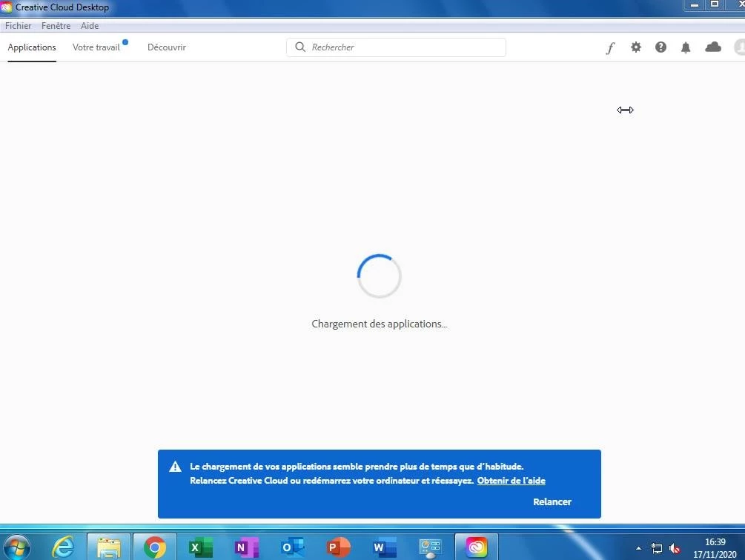
Task: Maximize the Creative Cloud Desktop window
Action: click(x=714, y=4)
